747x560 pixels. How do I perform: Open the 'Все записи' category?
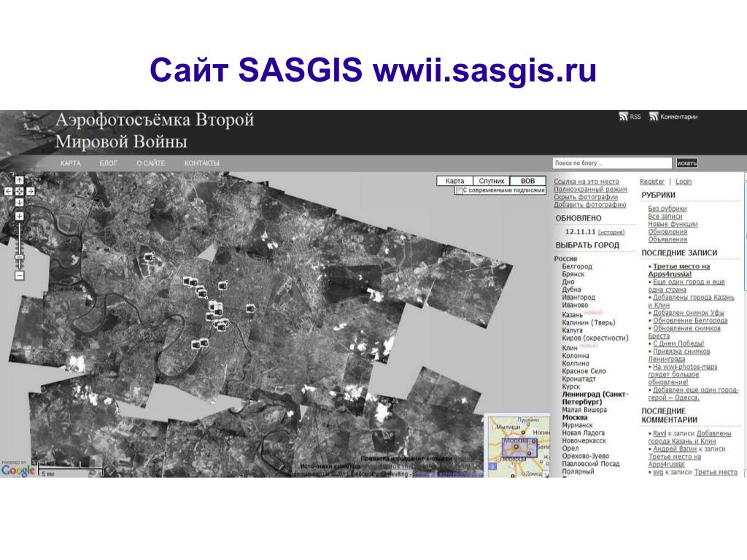pyautogui.click(x=665, y=216)
